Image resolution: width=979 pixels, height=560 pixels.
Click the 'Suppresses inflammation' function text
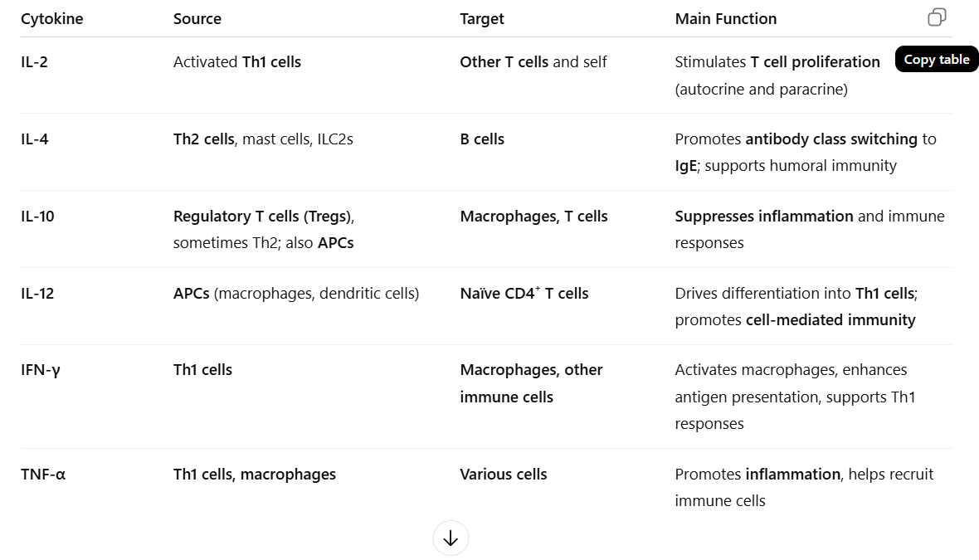[764, 217]
